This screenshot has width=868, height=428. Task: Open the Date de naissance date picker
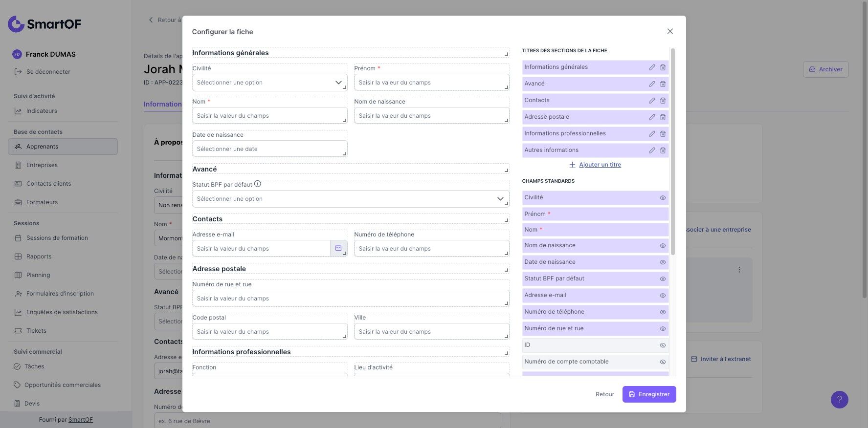click(269, 149)
